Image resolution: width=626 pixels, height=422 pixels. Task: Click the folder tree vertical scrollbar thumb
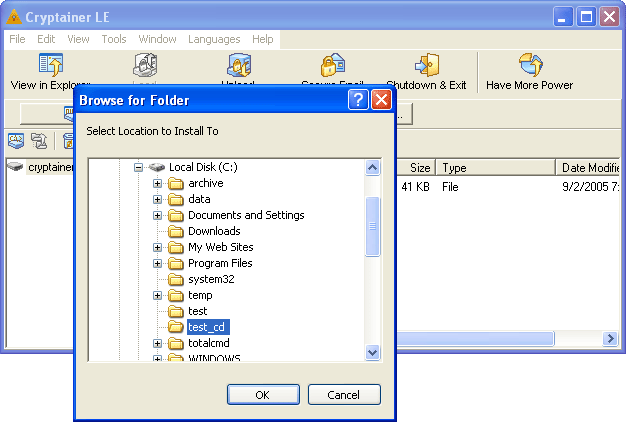pos(372,226)
